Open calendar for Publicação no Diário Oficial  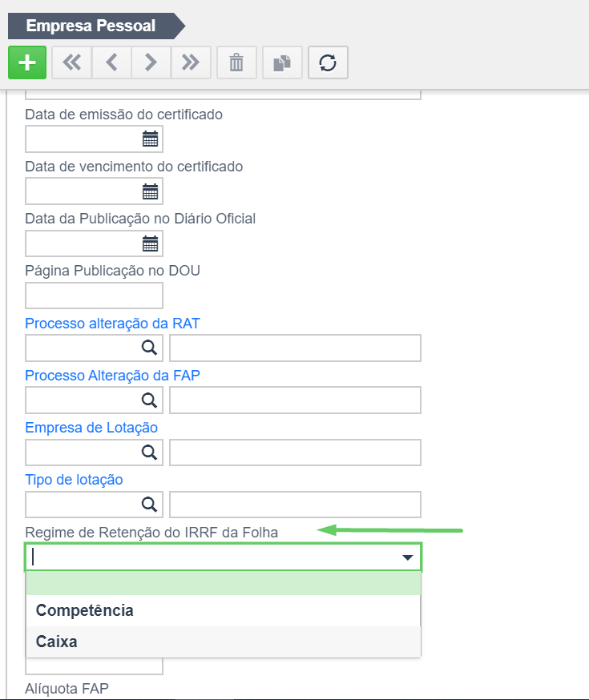(150, 243)
